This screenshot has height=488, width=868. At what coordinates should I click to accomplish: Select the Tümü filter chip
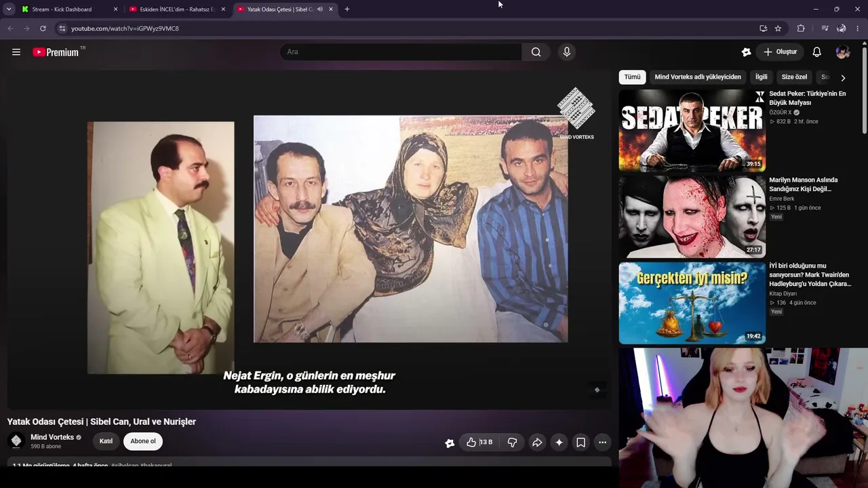(x=632, y=77)
